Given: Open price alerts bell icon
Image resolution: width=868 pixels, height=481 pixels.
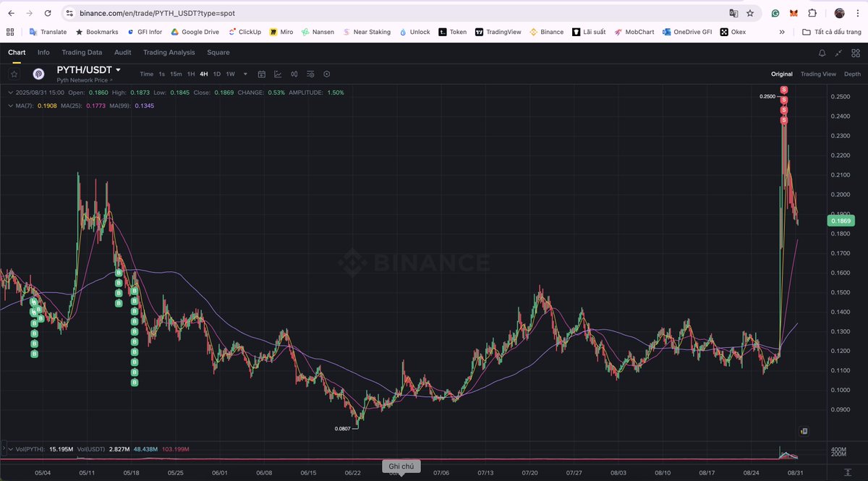Looking at the screenshot, I should pos(822,53).
